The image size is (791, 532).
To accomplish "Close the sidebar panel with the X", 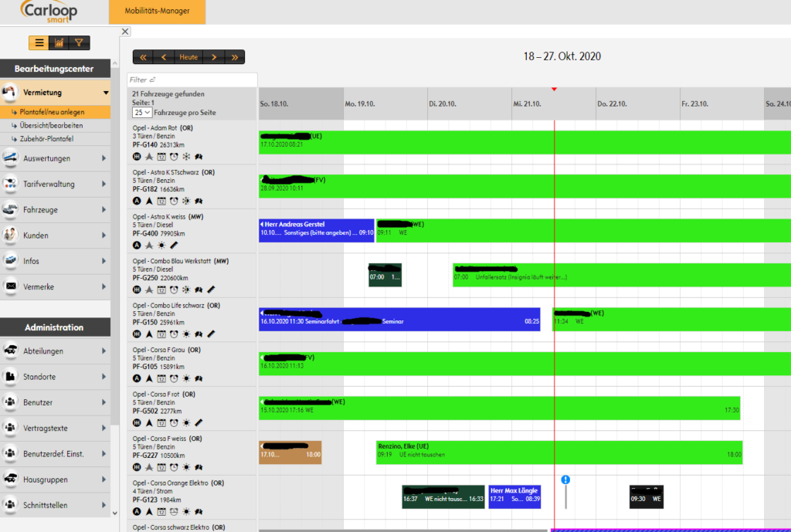I will tap(125, 31).
